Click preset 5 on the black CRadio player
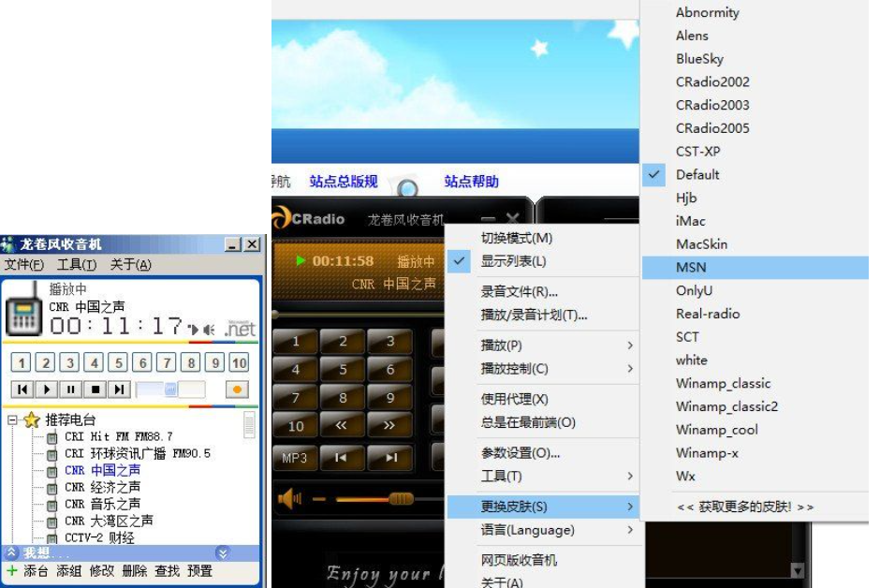Screen dimensions: 880x588 (x=343, y=370)
